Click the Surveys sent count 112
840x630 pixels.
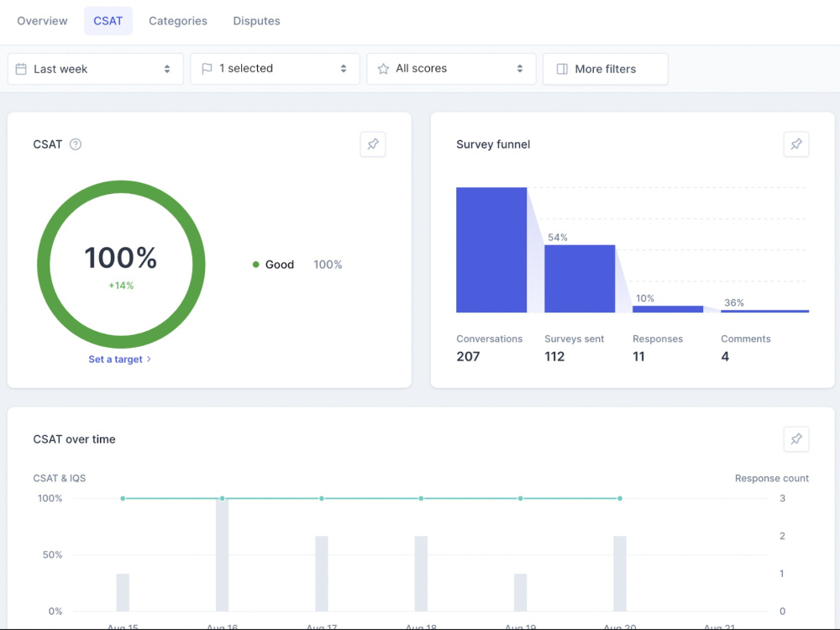tap(554, 356)
